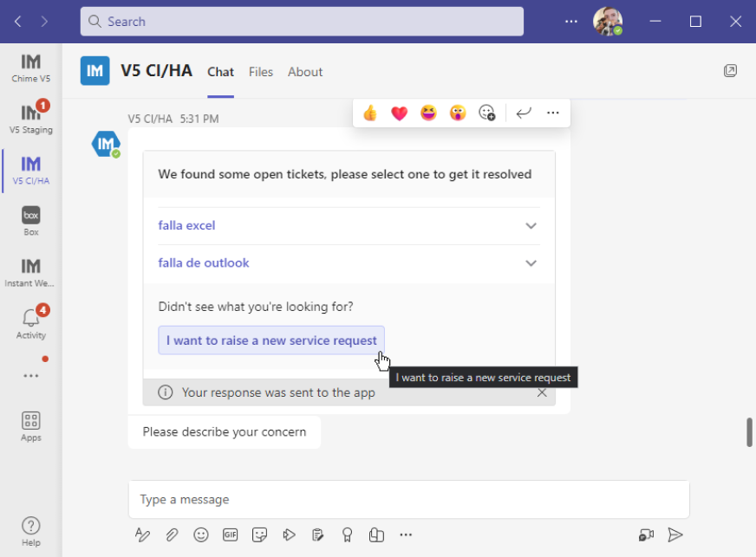
Task: Switch to the Files tab
Action: click(261, 72)
